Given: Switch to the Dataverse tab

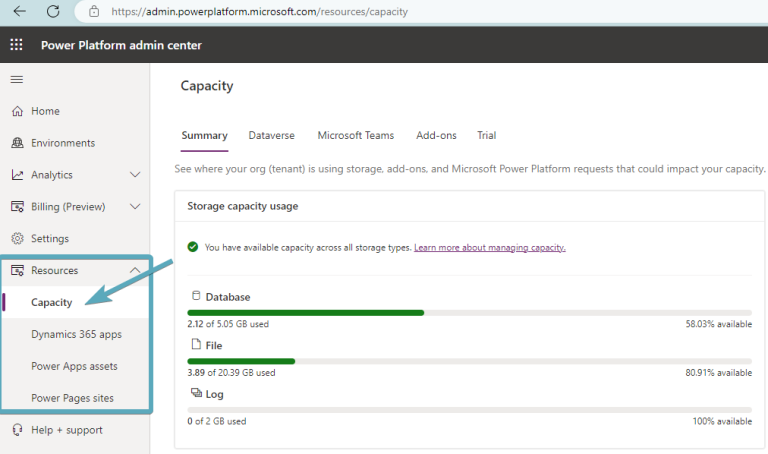Looking at the screenshot, I should [271, 135].
